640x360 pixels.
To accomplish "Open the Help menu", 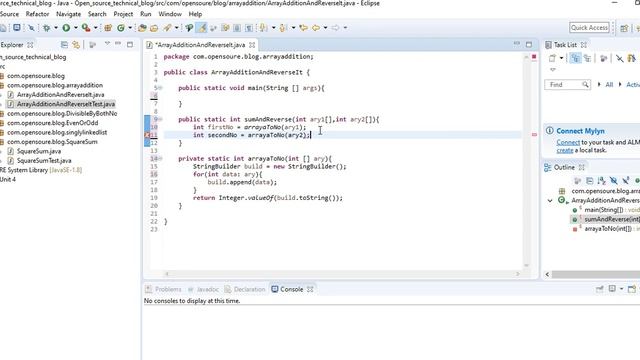I will pyautogui.click(x=195, y=14).
